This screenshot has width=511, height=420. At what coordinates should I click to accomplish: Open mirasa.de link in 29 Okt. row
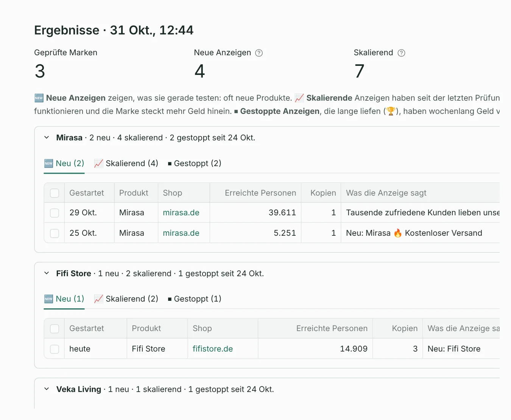click(181, 213)
